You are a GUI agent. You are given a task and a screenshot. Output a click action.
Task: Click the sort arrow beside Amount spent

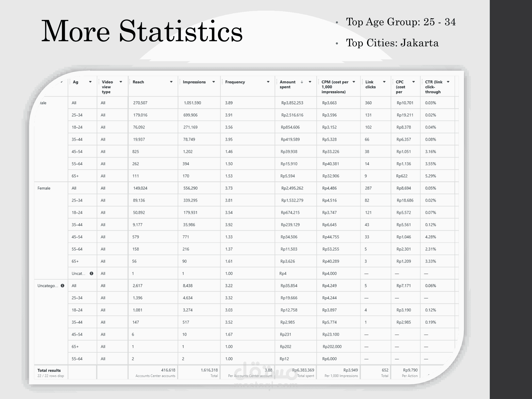pyautogui.click(x=302, y=82)
